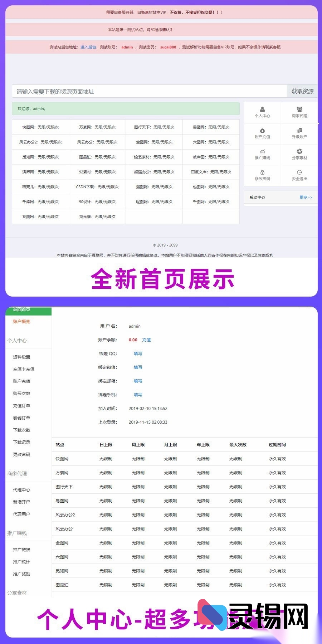Open 更多>> in help center
322x644 pixels.
[x=306, y=197]
